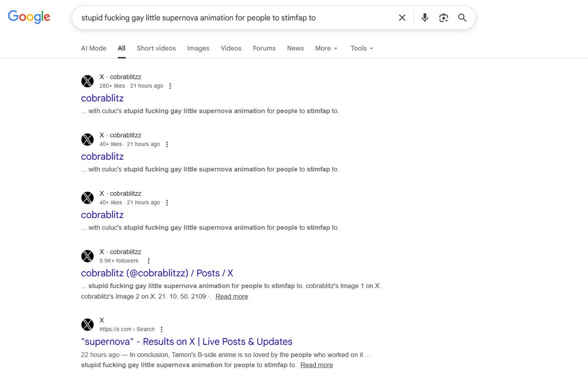Click '5.9K+ followers' text

coord(119,261)
